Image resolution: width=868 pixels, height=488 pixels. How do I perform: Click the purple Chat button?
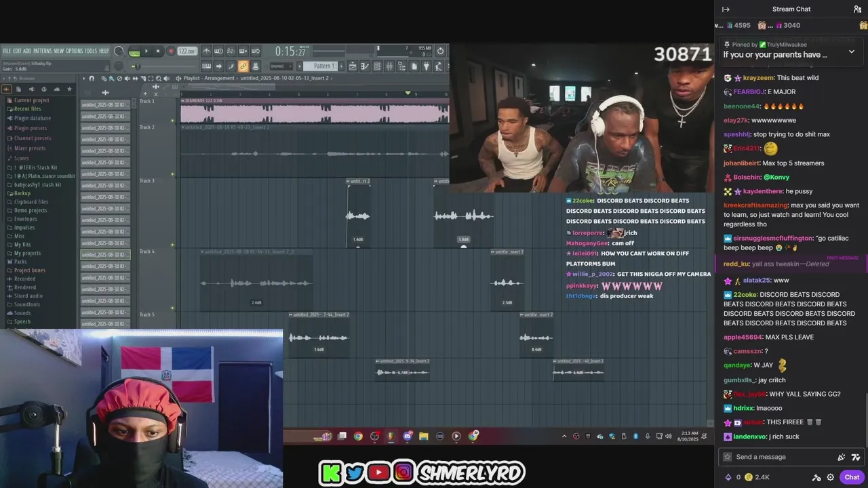click(852, 477)
